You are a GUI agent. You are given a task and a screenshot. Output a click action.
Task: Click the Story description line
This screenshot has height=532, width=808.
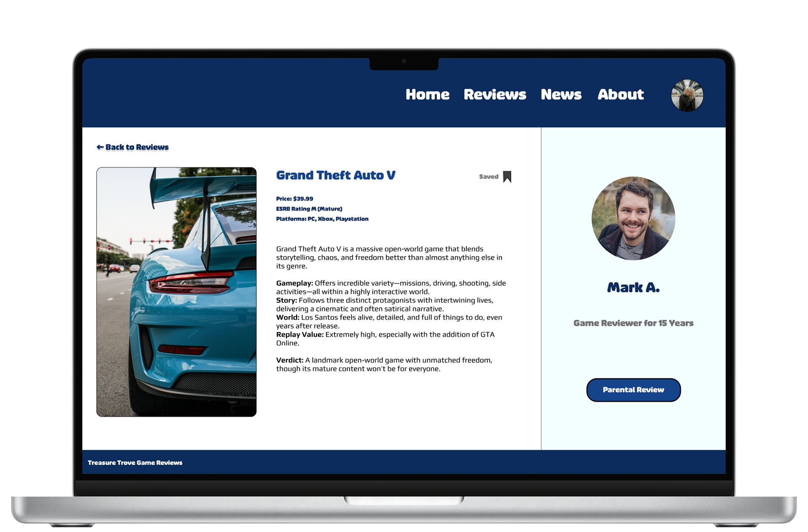click(x=385, y=304)
